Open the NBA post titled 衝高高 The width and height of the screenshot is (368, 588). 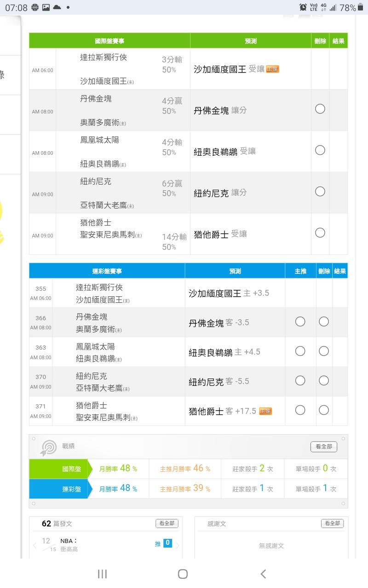click(69, 545)
